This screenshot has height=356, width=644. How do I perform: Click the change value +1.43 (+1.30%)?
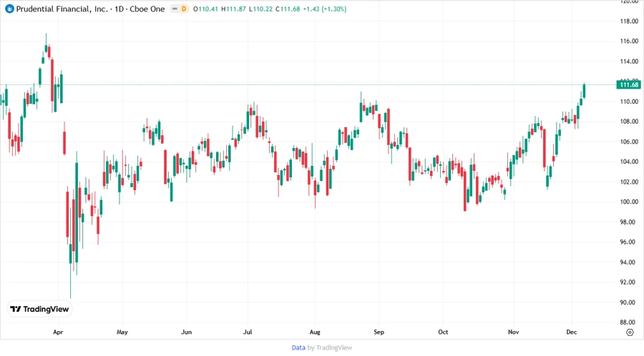pyautogui.click(x=324, y=9)
